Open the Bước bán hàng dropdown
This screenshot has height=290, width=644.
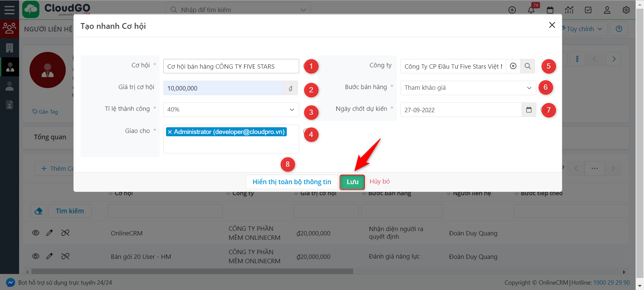click(x=529, y=88)
